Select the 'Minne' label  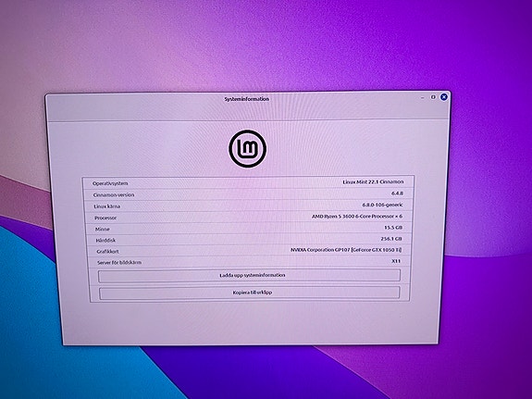coord(102,230)
